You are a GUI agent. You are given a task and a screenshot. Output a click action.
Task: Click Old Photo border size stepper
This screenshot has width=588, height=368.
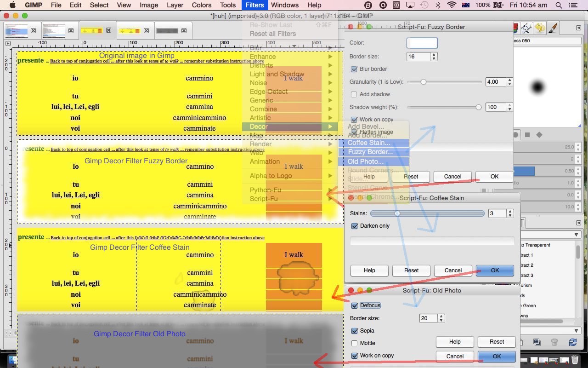click(441, 318)
